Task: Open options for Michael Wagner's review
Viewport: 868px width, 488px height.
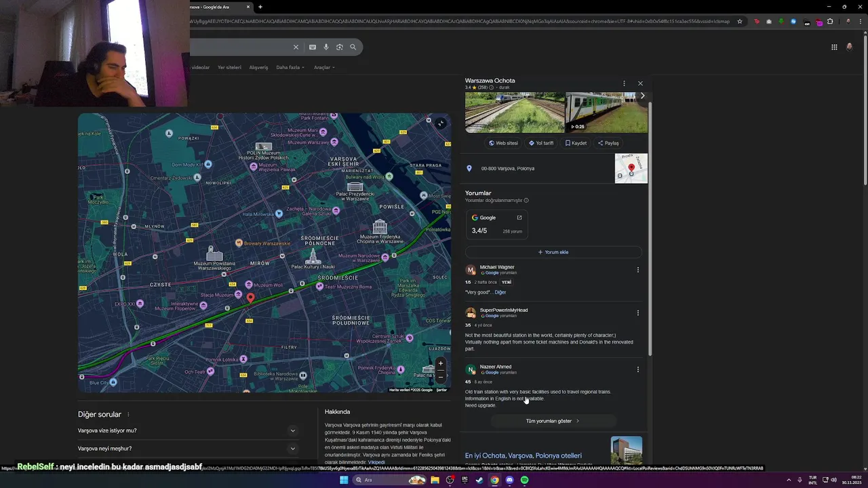Action: [x=637, y=270]
